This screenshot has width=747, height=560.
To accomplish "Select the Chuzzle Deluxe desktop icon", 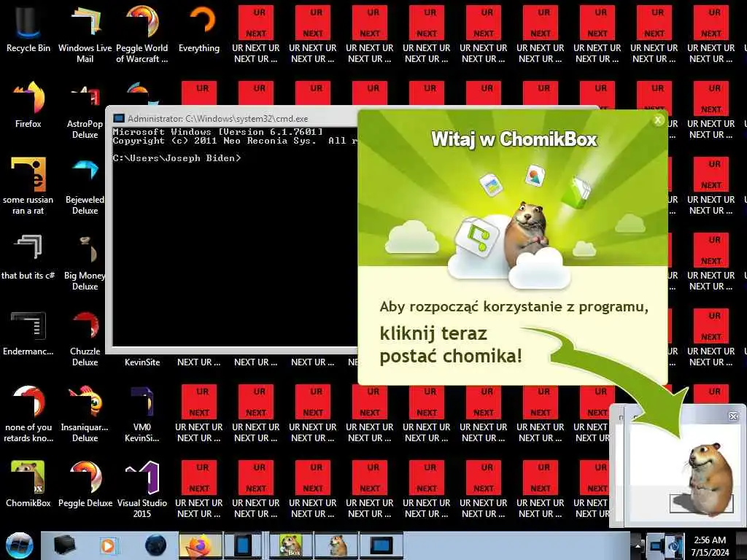I will (x=85, y=338).
